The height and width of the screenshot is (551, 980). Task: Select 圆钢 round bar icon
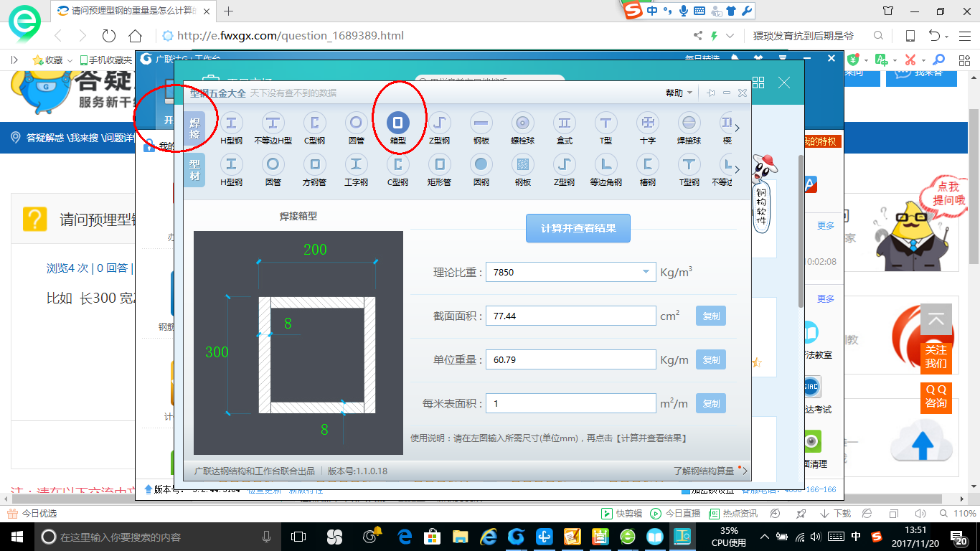[481, 164]
